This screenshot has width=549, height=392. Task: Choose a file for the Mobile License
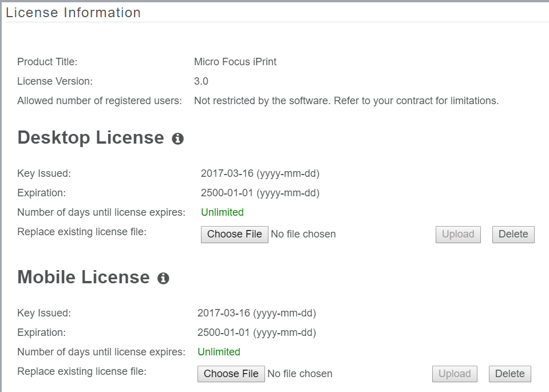pyautogui.click(x=231, y=374)
